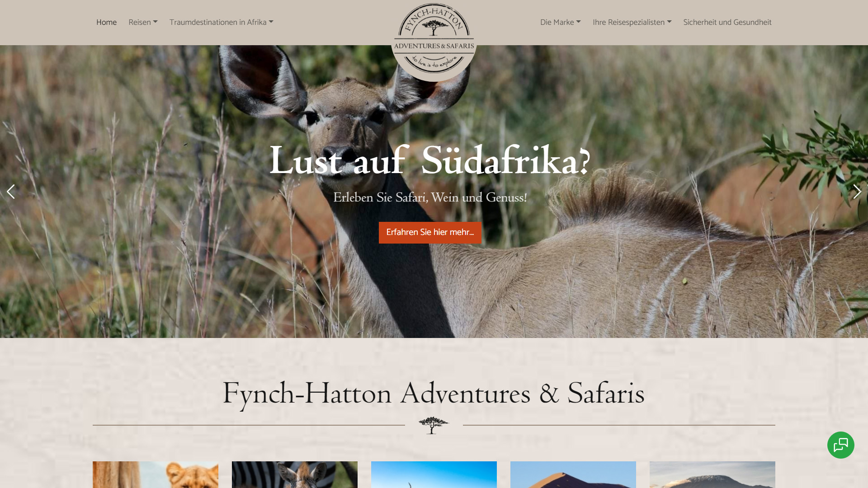The width and height of the screenshot is (868, 488).
Task: Click the acacia tree divider icon
Action: 434,425
